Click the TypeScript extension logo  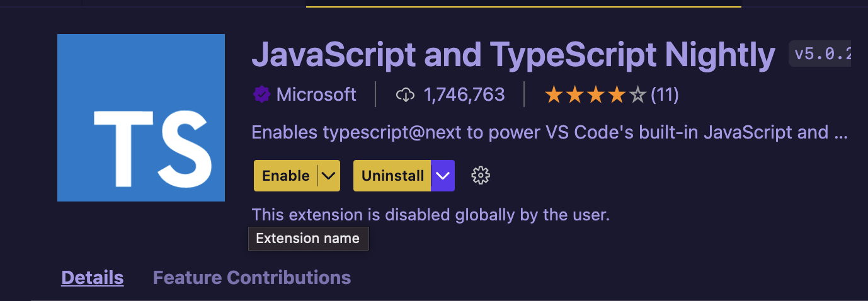(141, 118)
